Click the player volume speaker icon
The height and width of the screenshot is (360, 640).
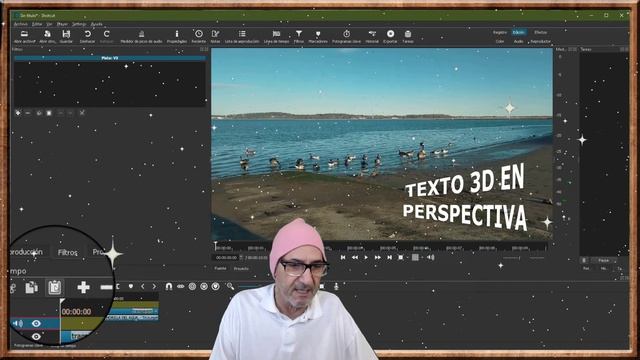coord(430,258)
